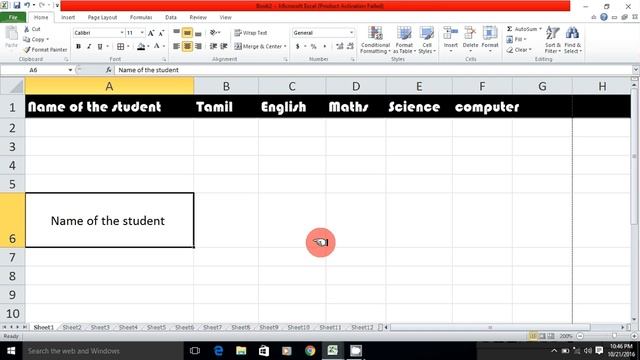
Task: Click the Decrease Decimal icon
Action: click(x=350, y=47)
